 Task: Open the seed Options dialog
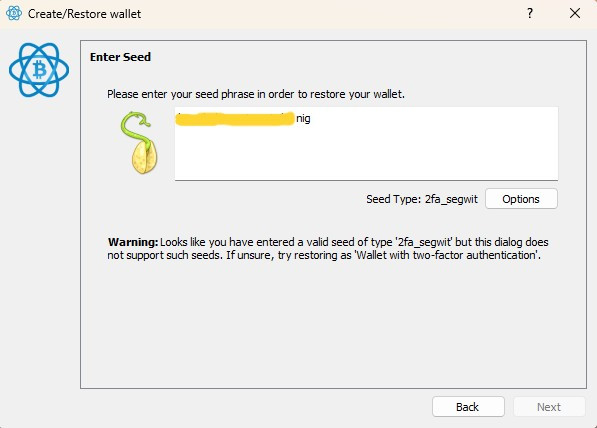pyautogui.click(x=521, y=199)
